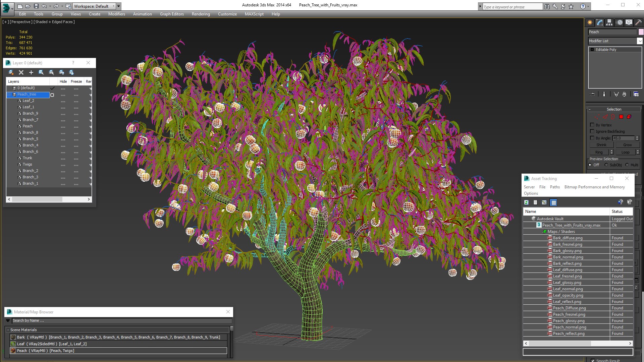Click the Pin Stack icon
The height and width of the screenshot is (362, 644).
592,94
